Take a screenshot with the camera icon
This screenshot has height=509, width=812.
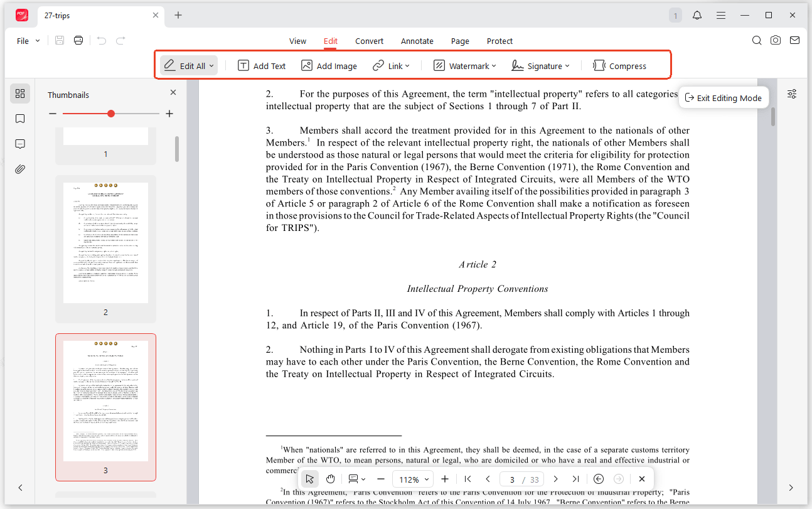tap(776, 40)
